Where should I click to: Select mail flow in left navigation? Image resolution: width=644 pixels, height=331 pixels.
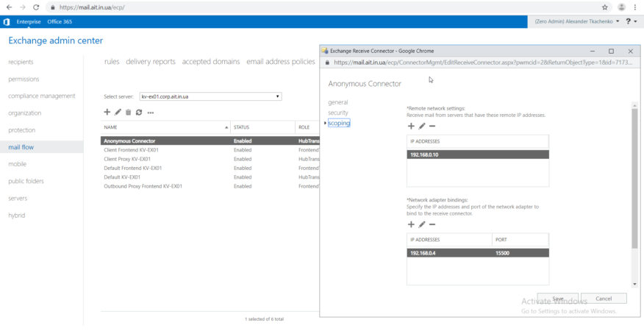[21, 147]
